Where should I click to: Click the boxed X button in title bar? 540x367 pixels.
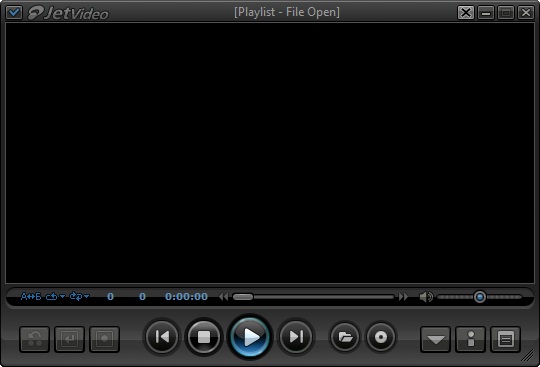tap(466, 13)
